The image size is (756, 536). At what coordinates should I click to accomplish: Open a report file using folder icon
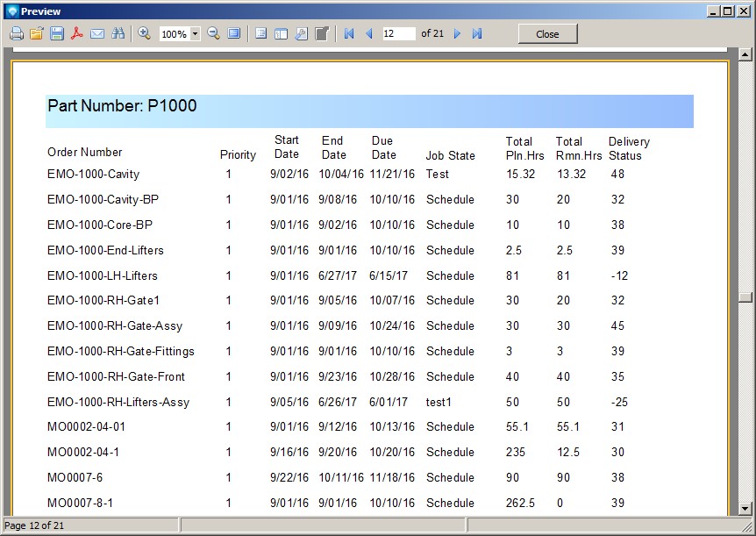pyautogui.click(x=36, y=33)
